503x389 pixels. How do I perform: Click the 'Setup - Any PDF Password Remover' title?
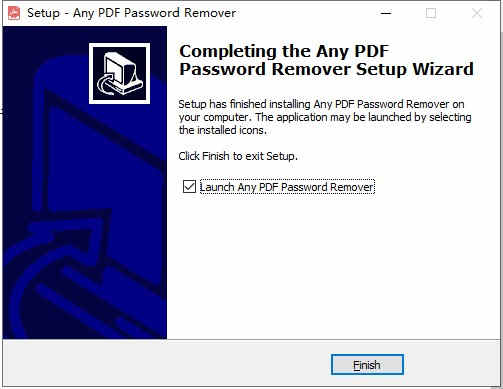pos(131,13)
